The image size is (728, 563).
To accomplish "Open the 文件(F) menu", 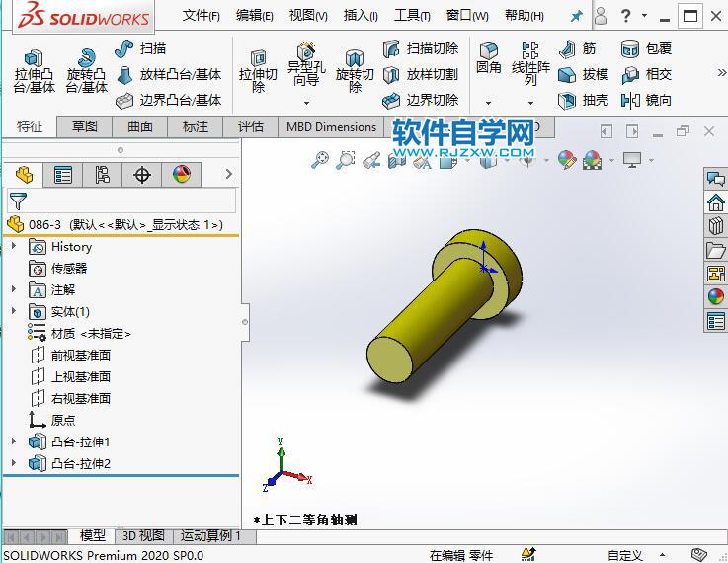I will point(202,16).
